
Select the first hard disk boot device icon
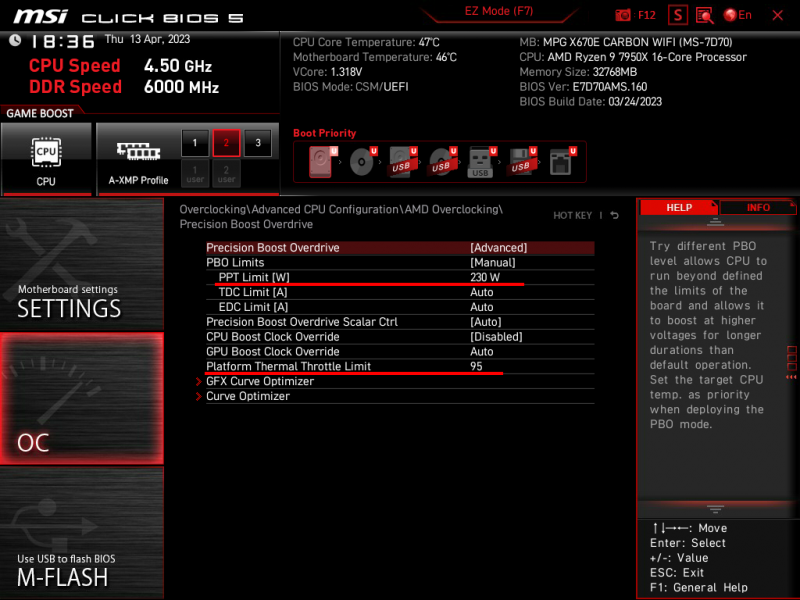322,162
